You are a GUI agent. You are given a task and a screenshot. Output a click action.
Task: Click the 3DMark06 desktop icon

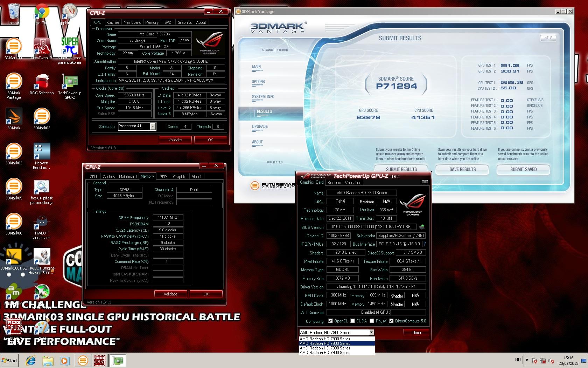click(x=14, y=224)
